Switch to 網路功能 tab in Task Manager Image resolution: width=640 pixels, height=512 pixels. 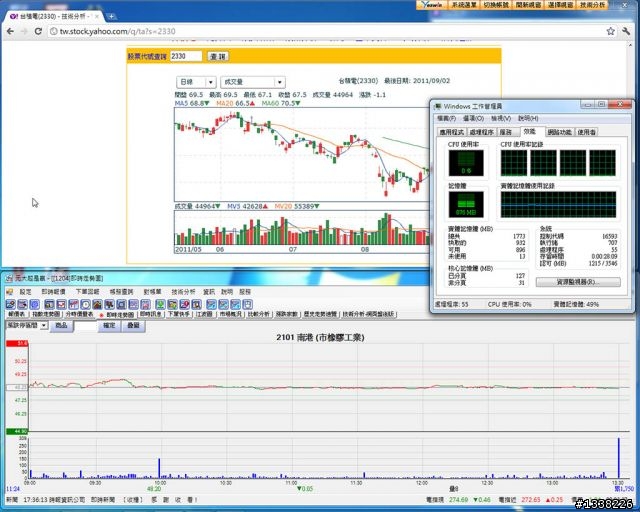click(x=559, y=132)
